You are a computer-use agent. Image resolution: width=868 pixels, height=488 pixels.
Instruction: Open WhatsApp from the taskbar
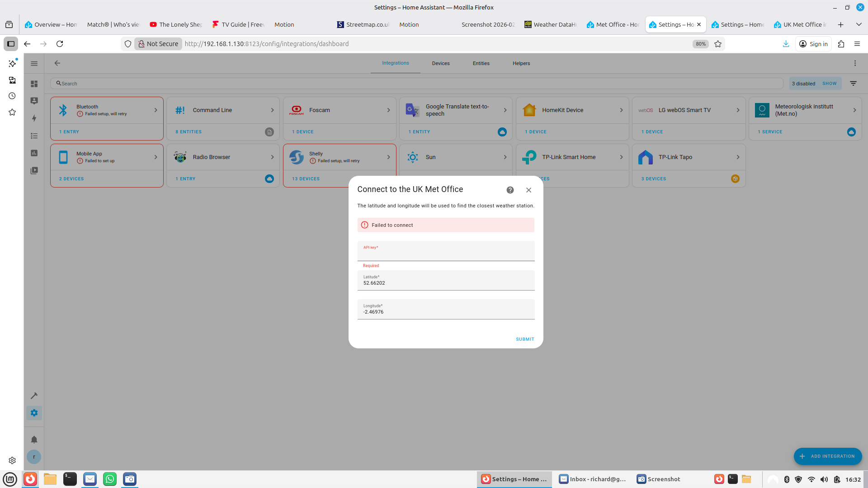[110, 479]
